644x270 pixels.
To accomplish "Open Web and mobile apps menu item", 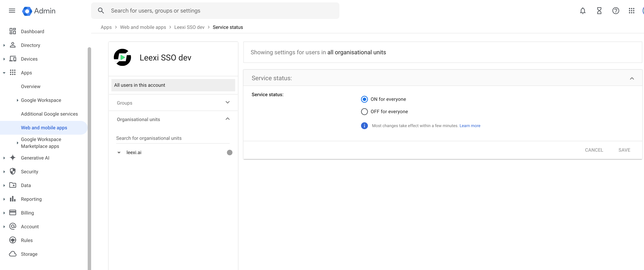I will pos(44,128).
